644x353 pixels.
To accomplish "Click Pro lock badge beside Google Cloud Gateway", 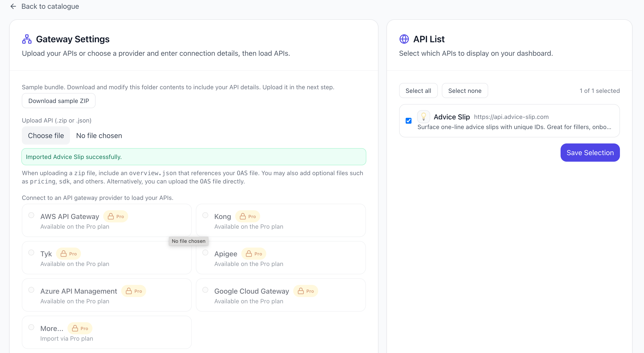I will (306, 291).
